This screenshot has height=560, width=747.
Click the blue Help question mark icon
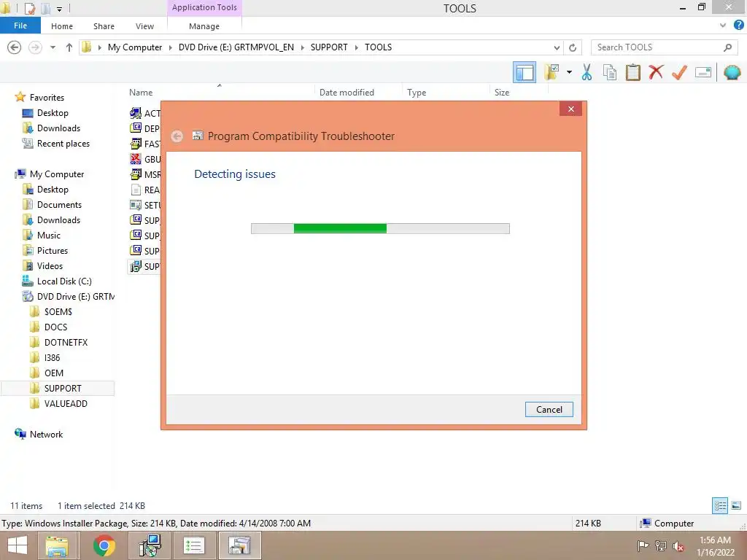738,26
